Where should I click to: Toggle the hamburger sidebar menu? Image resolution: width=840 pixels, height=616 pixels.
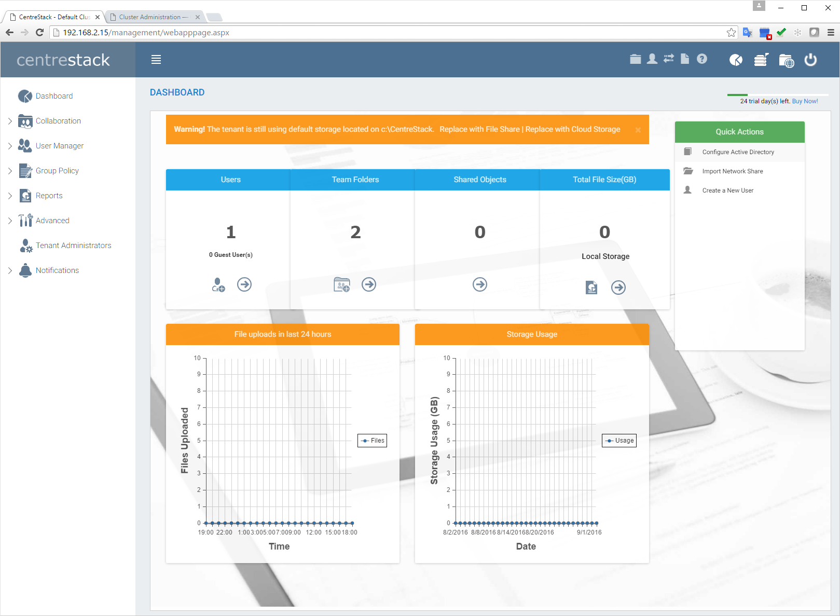156,60
